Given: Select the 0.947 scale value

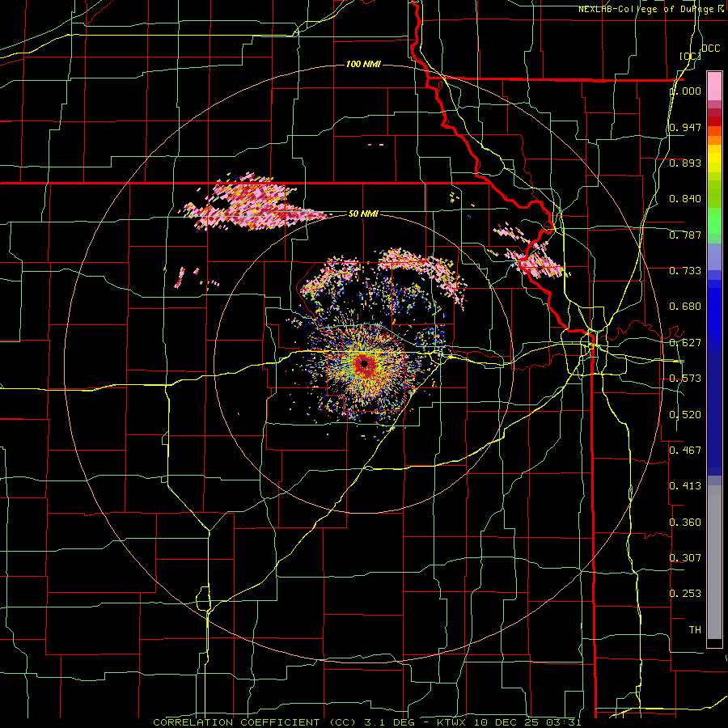Looking at the screenshot, I should click(685, 127).
